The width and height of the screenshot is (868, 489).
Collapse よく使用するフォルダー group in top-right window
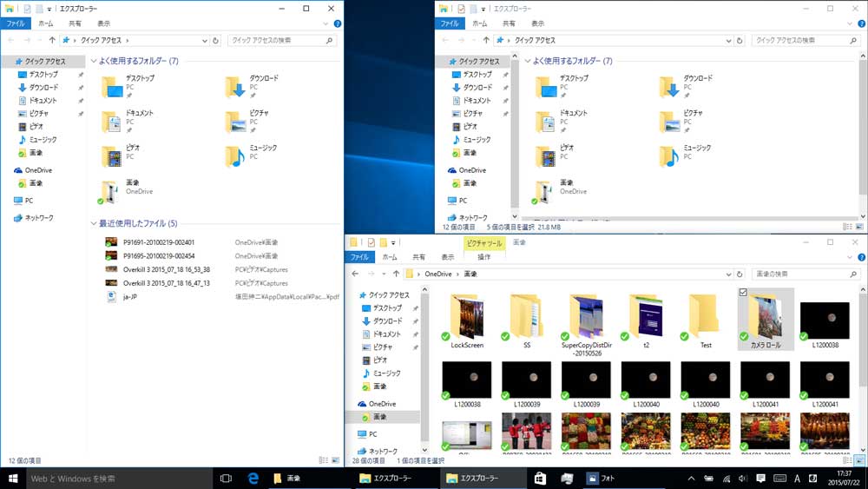pos(528,61)
